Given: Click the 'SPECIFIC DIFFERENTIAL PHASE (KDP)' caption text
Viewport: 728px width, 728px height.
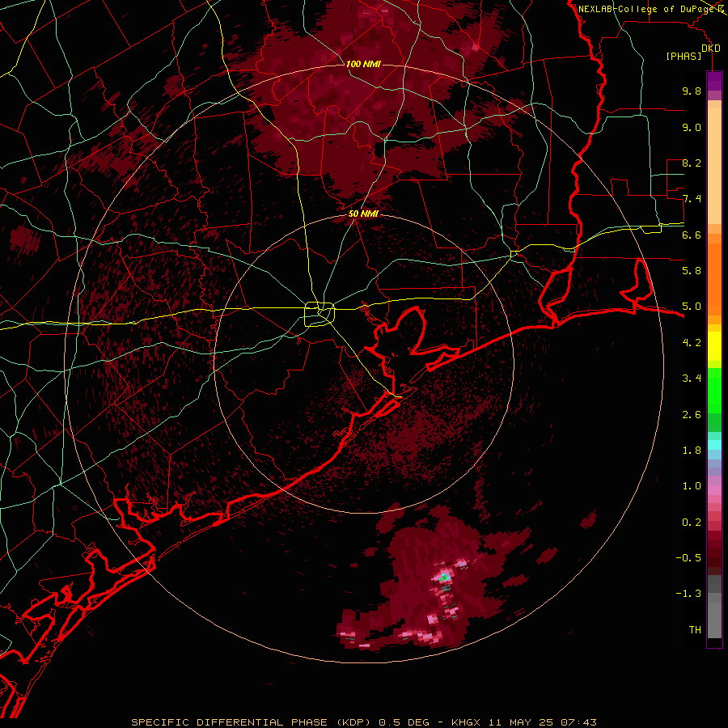Looking at the screenshot, I should coord(250,722).
